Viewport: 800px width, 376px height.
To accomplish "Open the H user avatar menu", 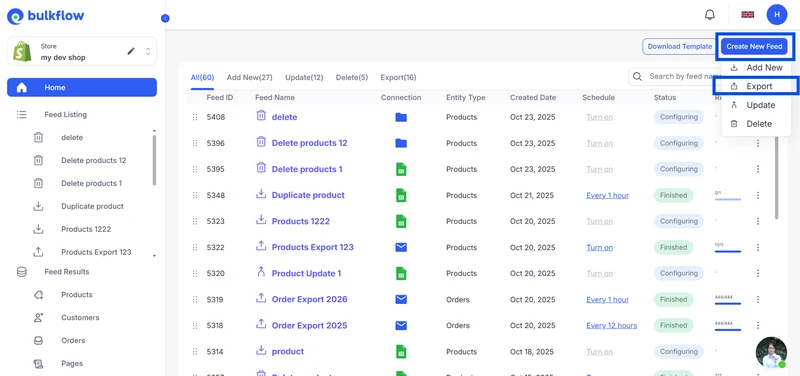I will click(x=777, y=15).
